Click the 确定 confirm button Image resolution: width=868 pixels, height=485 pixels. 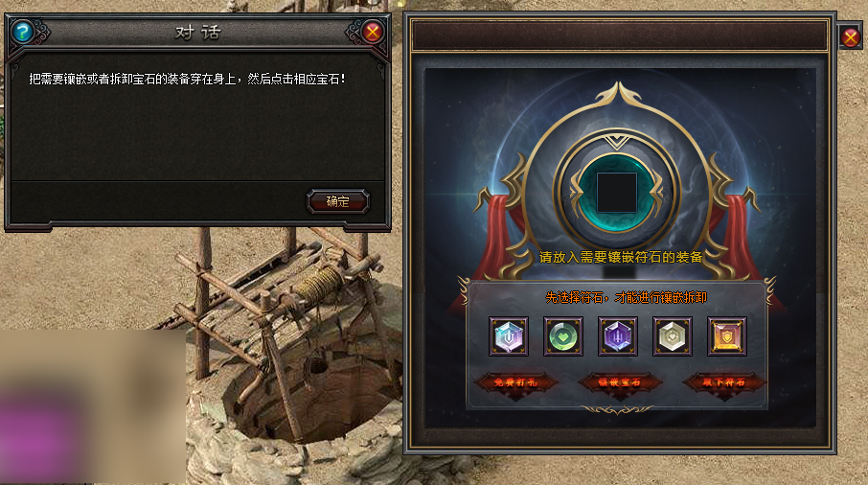[337, 201]
